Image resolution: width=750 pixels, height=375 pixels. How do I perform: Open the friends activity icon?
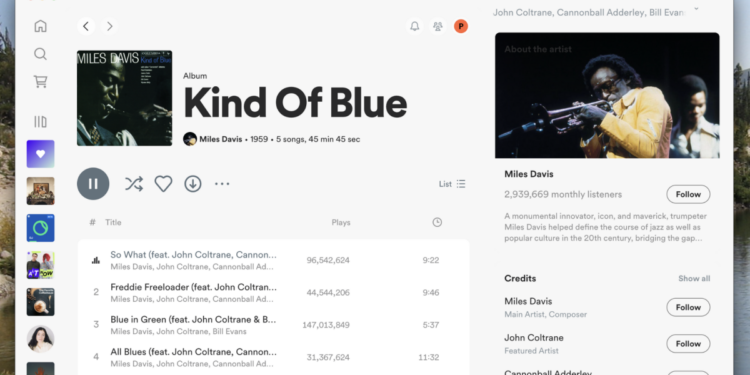(438, 26)
